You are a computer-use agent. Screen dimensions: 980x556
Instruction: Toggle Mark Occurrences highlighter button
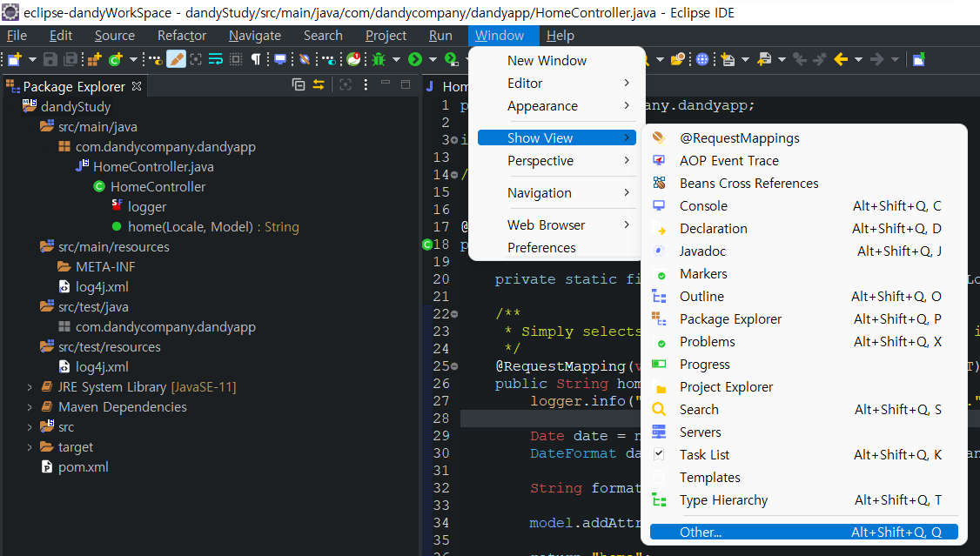(177, 59)
